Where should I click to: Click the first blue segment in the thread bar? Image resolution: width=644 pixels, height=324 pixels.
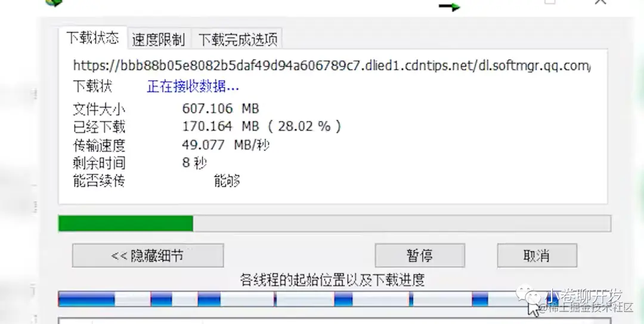click(x=86, y=299)
